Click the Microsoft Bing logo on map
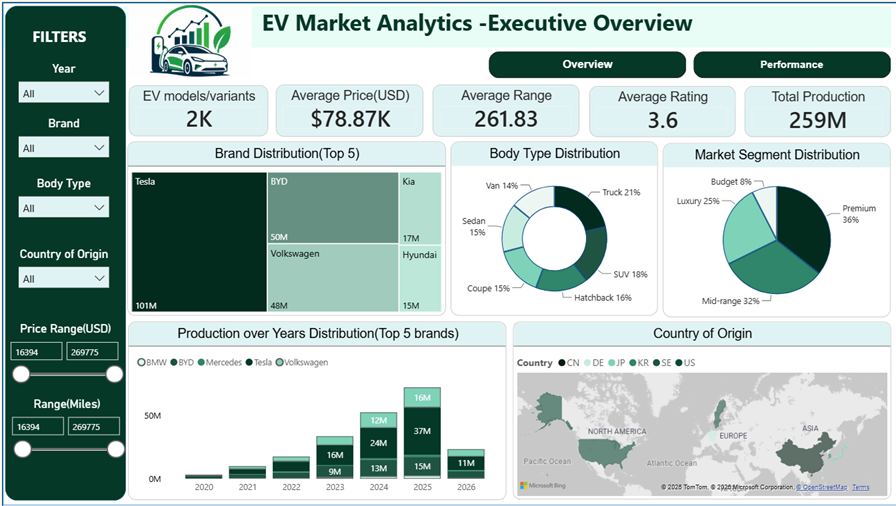This screenshot has width=896, height=506. coord(542,485)
